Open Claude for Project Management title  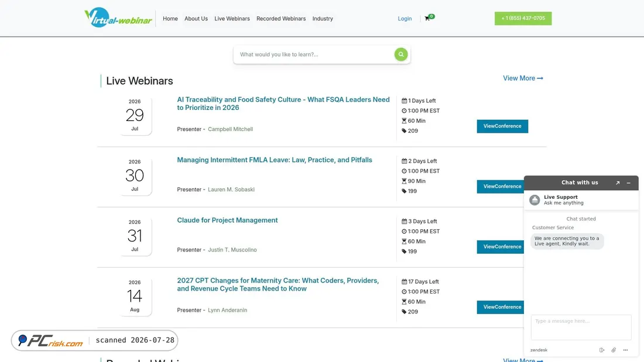click(227, 220)
